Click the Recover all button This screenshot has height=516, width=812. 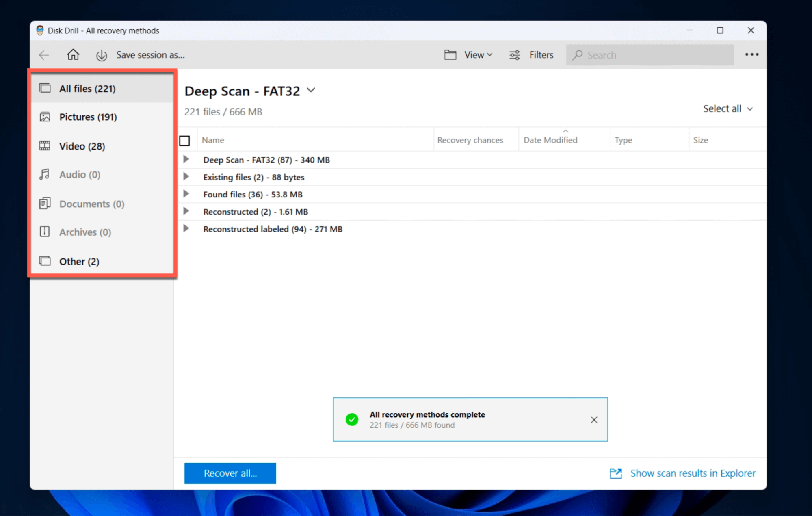coord(230,473)
